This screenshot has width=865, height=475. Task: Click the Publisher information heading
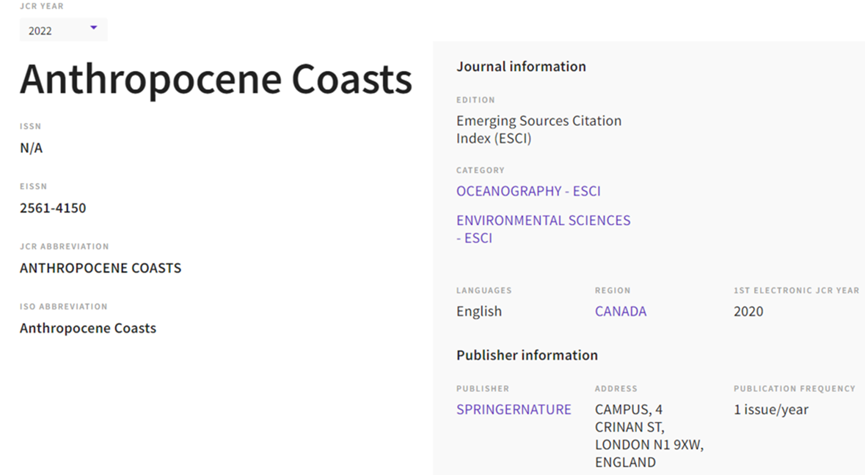click(527, 355)
